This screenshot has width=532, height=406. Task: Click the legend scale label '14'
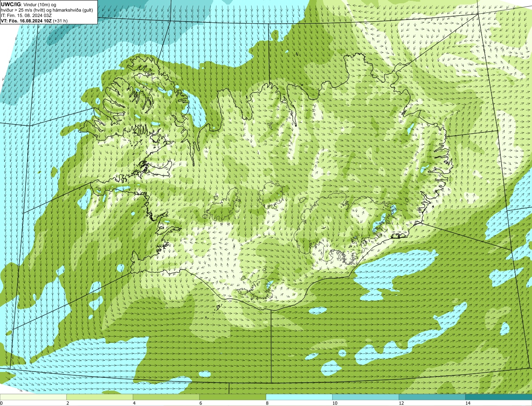pos(468,403)
